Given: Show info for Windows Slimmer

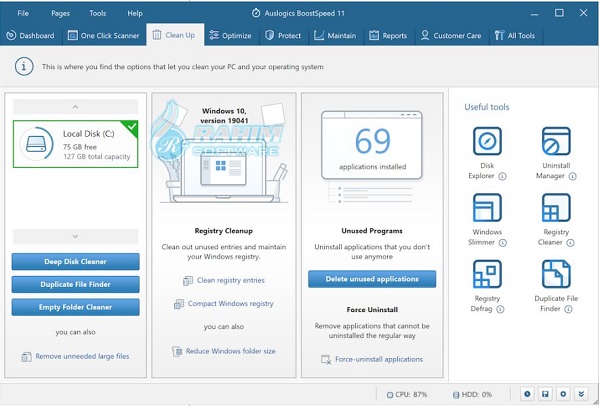Looking at the screenshot, I should coord(503,243).
